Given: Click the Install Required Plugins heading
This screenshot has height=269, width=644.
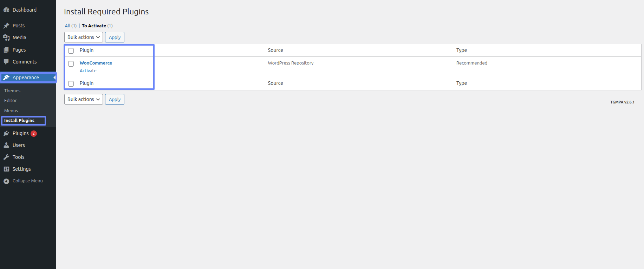Looking at the screenshot, I should point(106,12).
